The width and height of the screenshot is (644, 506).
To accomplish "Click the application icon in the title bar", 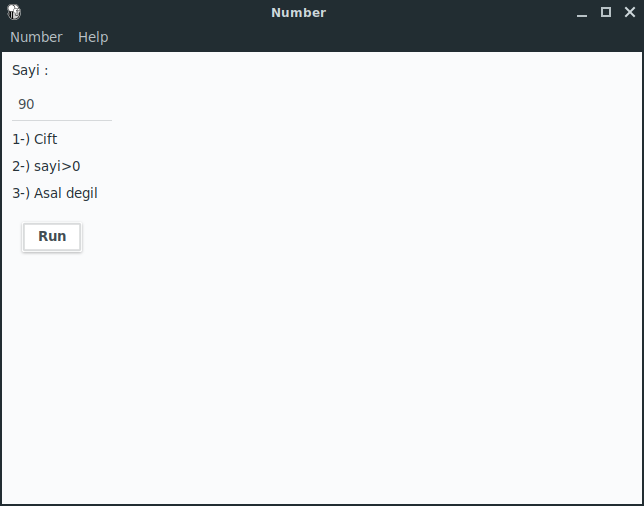I will click(x=14, y=12).
